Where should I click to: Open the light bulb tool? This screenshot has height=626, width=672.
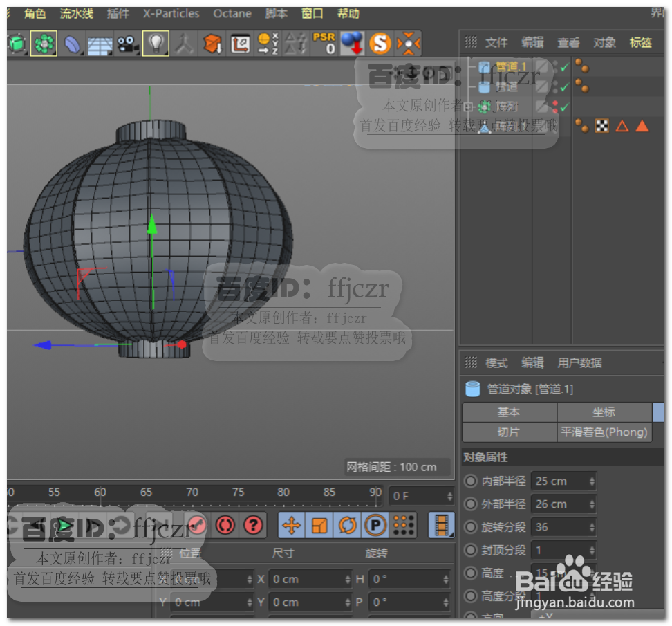click(156, 44)
